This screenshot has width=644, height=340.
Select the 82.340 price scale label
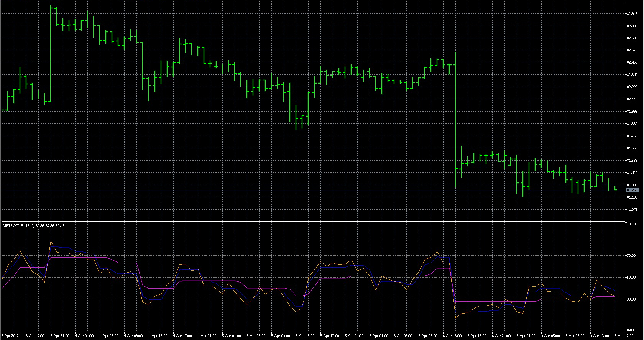tap(632, 75)
